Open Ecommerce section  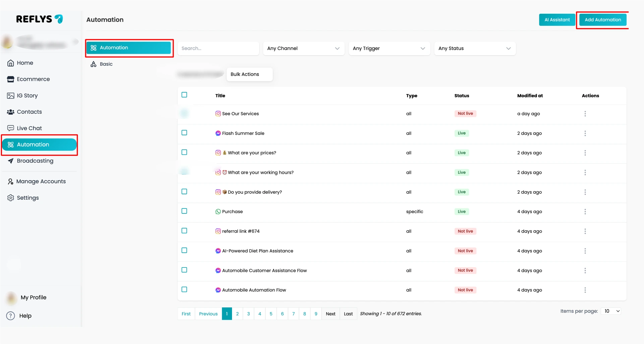pos(33,79)
